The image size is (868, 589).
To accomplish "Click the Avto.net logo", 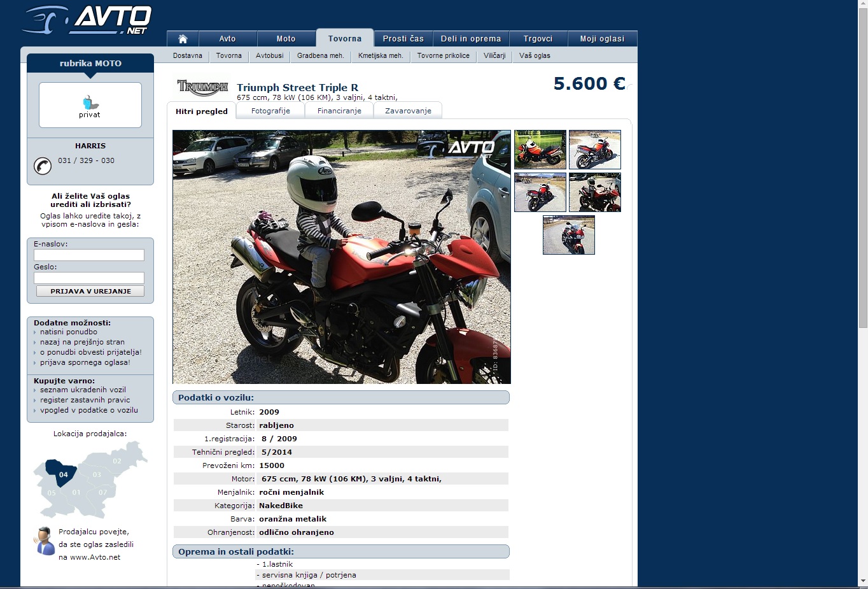I will [87, 20].
